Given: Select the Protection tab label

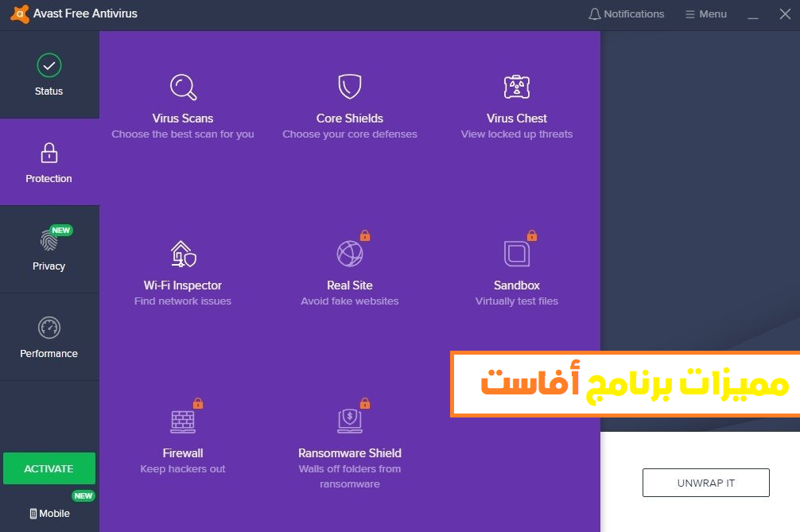Looking at the screenshot, I should (x=49, y=178).
